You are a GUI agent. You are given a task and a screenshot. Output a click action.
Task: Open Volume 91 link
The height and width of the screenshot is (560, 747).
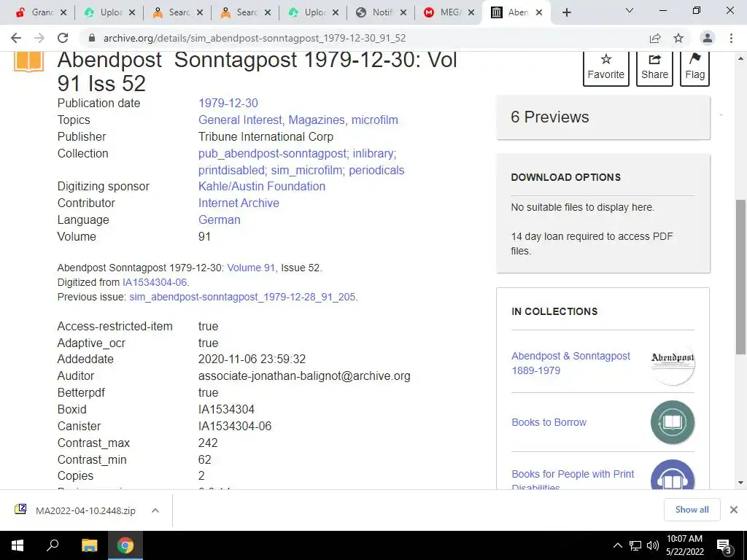pos(251,268)
